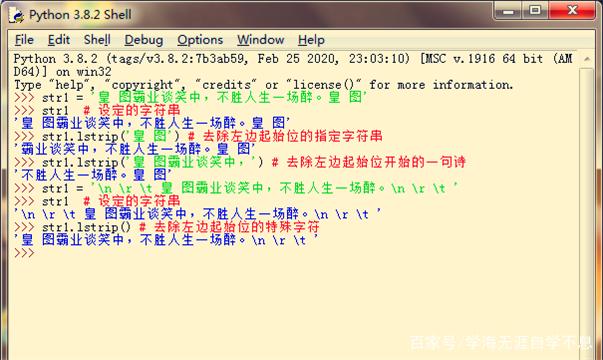Click the first str1 = '皇 图霸业谈笑中 assignment line

click(x=190, y=97)
